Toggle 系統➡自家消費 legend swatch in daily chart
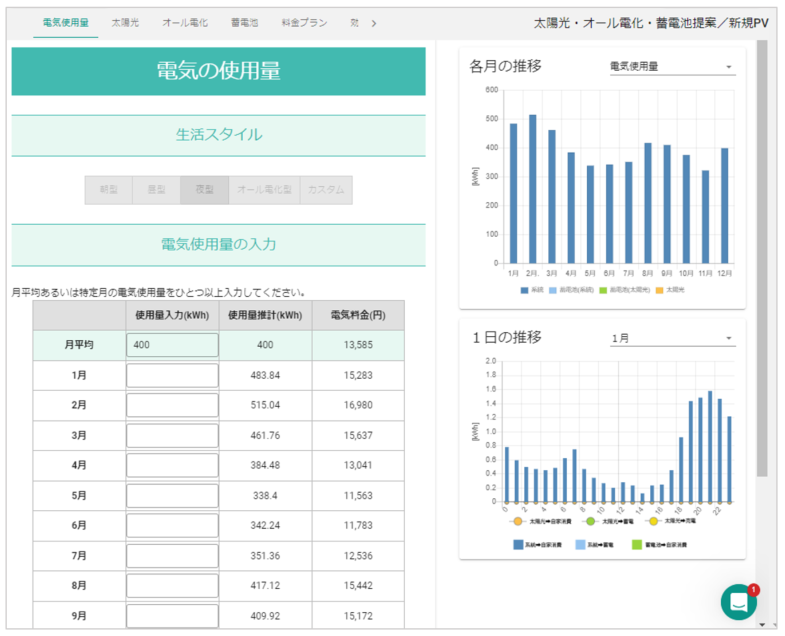Screen dimensions: 785x636 click(518, 544)
